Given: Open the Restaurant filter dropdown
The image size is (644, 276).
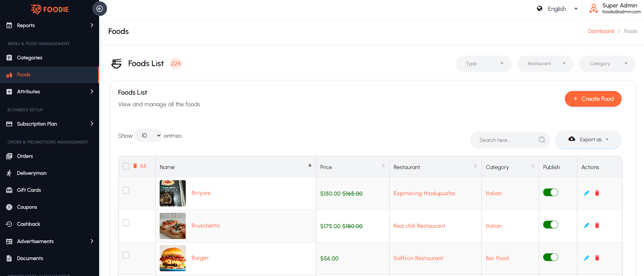Looking at the screenshot, I should pos(545,64).
